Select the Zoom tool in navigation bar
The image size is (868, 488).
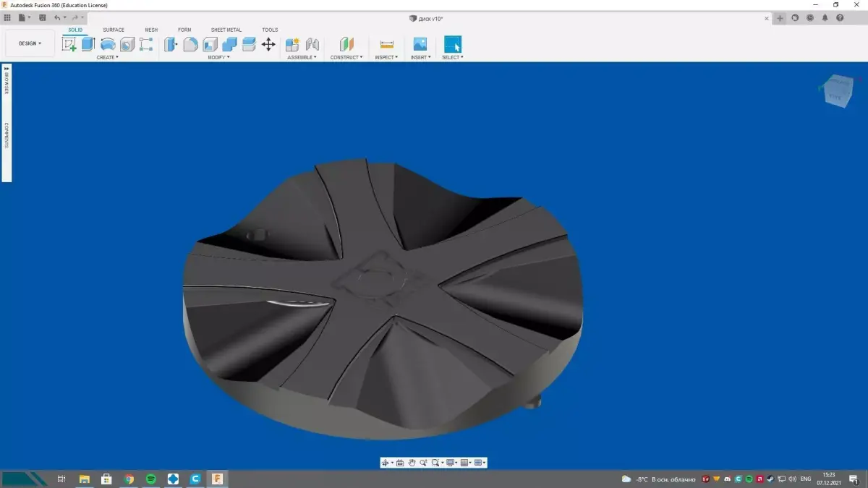tap(423, 463)
